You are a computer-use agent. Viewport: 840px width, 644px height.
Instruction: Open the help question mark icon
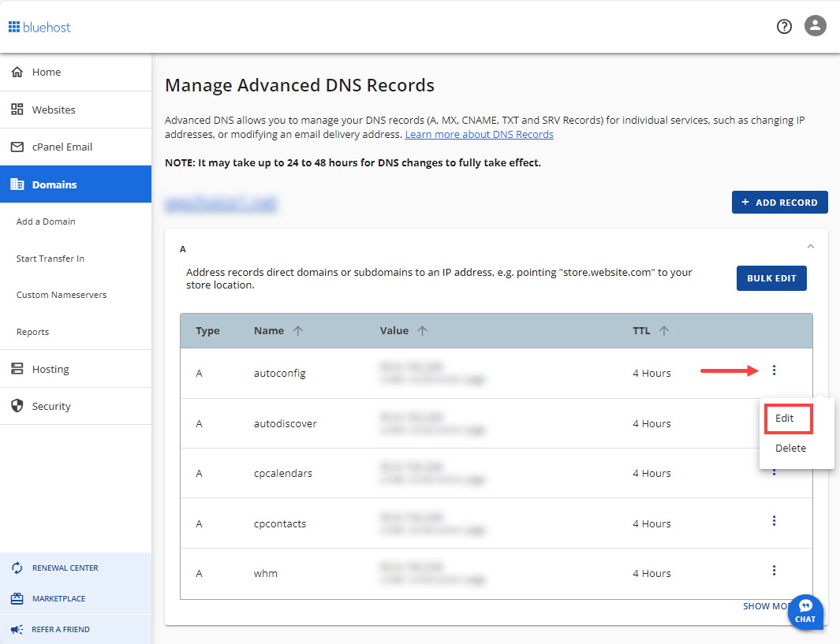coord(784,26)
